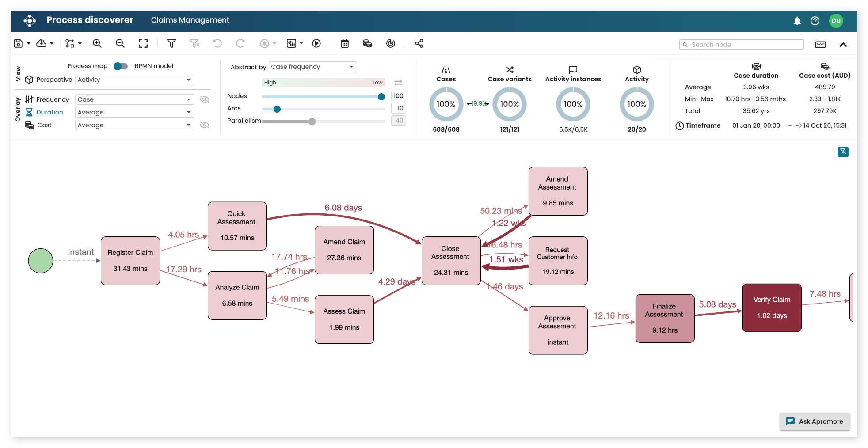The image size is (868, 448).
Task: Click the Share icon on the toolbar
Action: [x=419, y=43]
